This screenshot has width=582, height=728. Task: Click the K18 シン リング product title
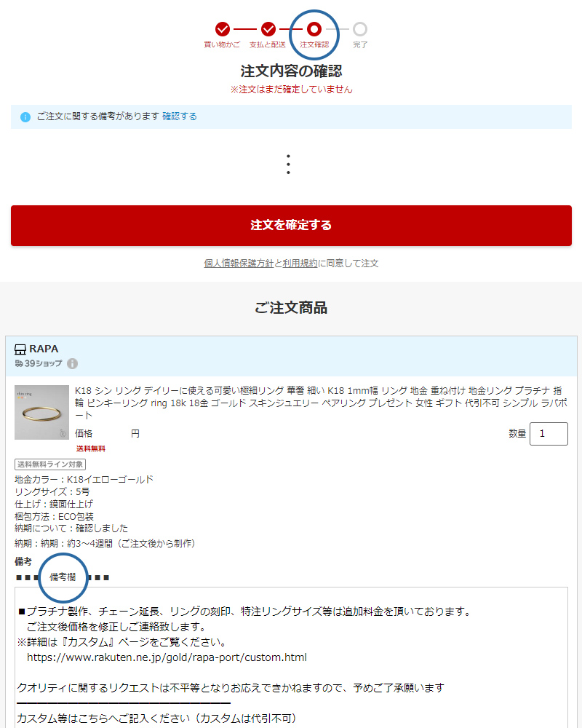321,403
